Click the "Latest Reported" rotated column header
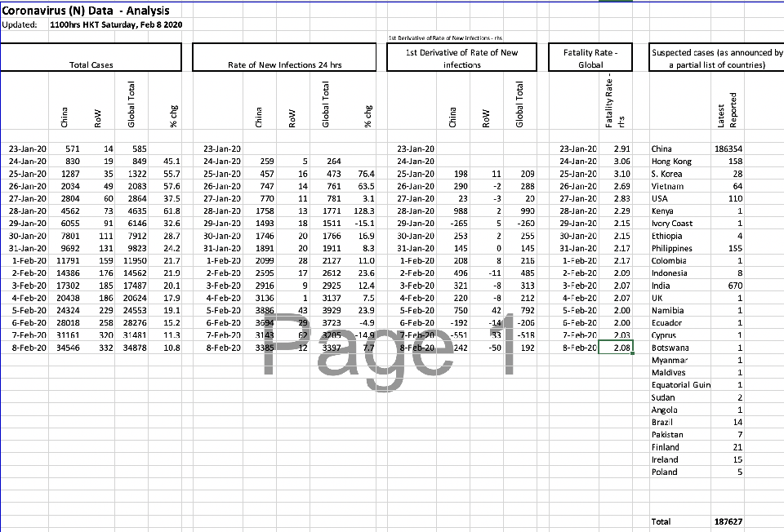The image size is (784, 532). click(x=733, y=109)
